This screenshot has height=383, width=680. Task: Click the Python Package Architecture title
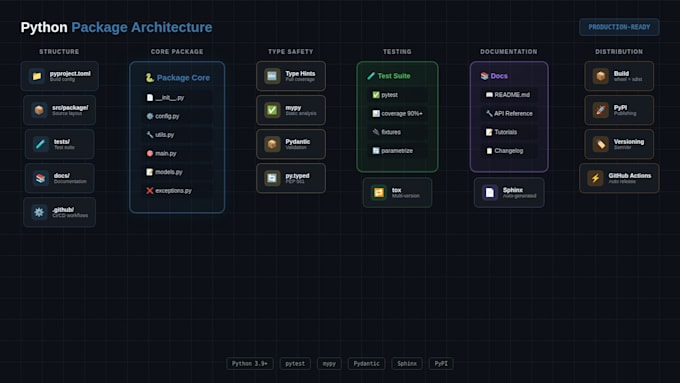(x=116, y=27)
